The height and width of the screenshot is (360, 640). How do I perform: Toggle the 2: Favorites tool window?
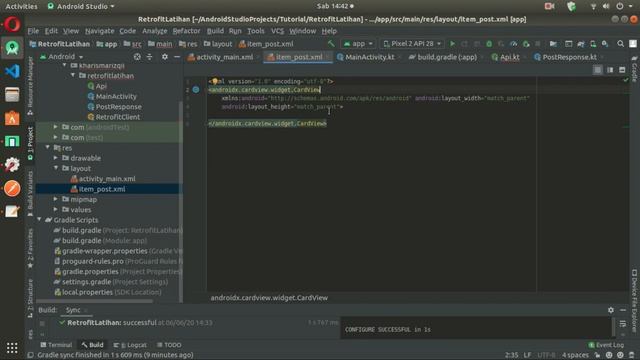pos(30,248)
